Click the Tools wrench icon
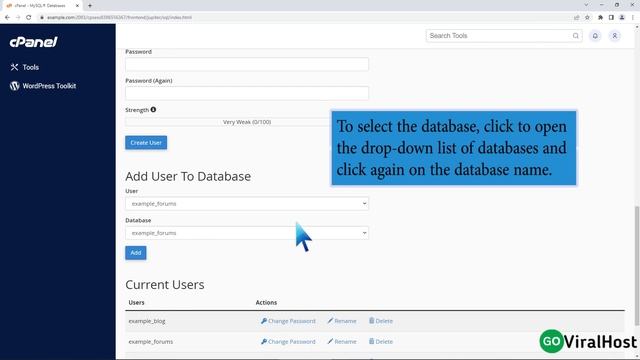The image size is (640, 360). click(x=14, y=67)
